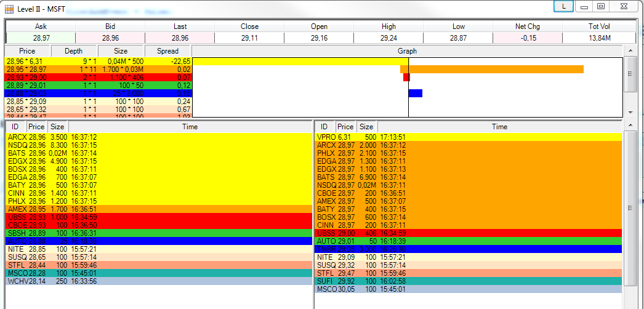Viewport: 644px width, 309px height.
Task: Select the orange 28,95 * 28,97 depth row
Action: pos(98,70)
